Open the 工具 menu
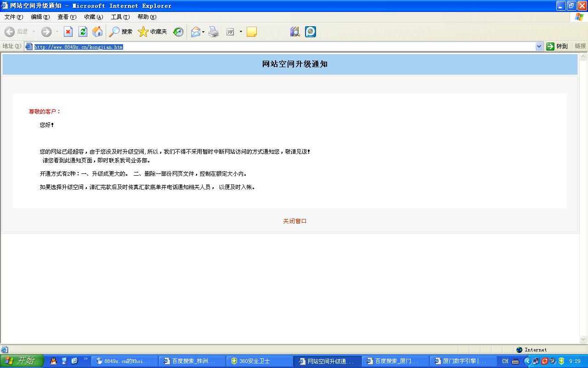This screenshot has height=368, width=588. (120, 17)
